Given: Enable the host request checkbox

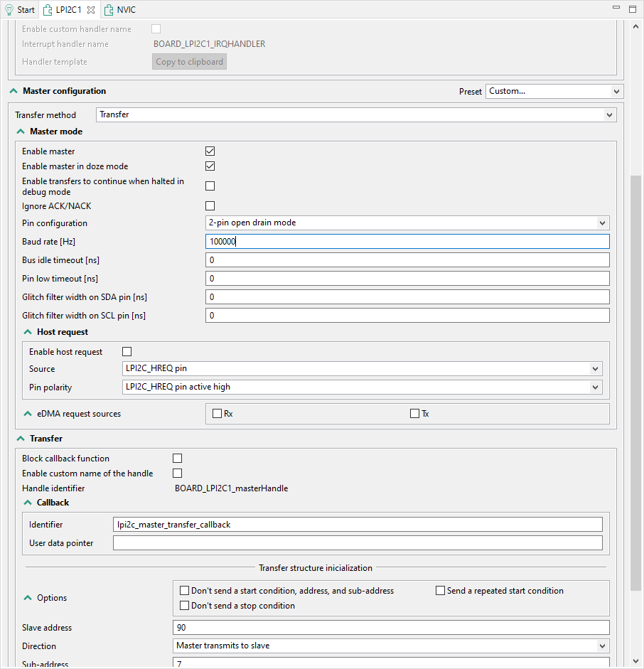Looking at the screenshot, I should coord(127,351).
